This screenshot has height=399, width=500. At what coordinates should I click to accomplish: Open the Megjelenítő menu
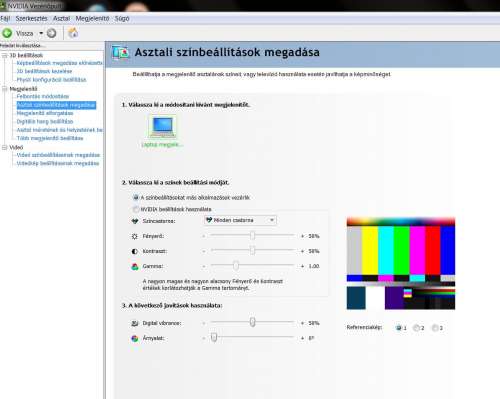(92, 19)
